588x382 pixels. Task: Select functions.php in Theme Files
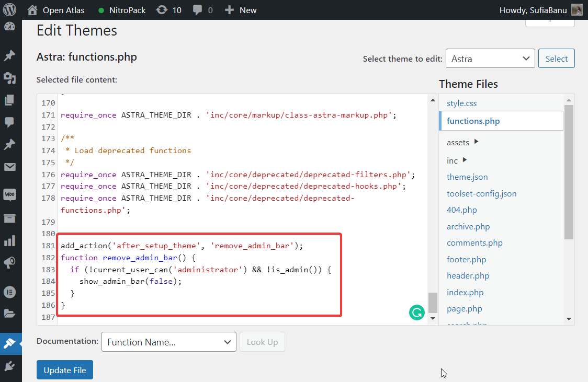point(501,121)
